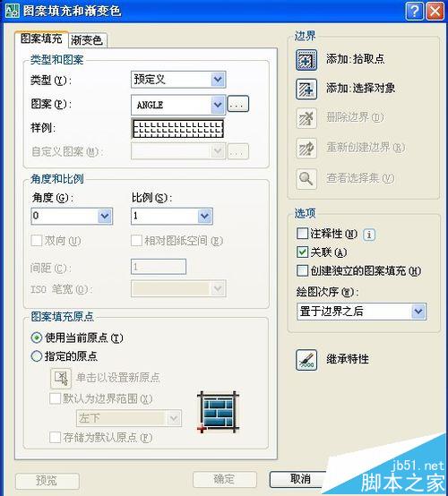The image size is (448, 496).
Task: Click the 查看选择集 magnifier icon
Action: [x=306, y=178]
